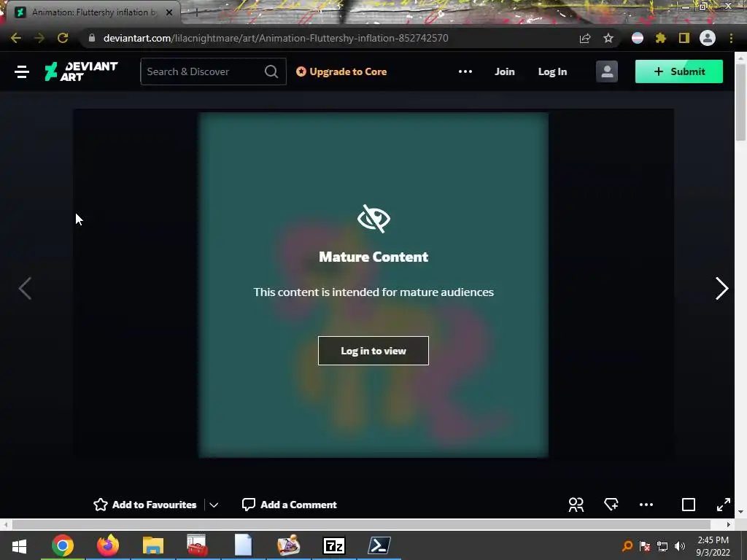This screenshot has height=560, width=747.
Task: Open Firefox from the taskbar
Action: [108, 545]
